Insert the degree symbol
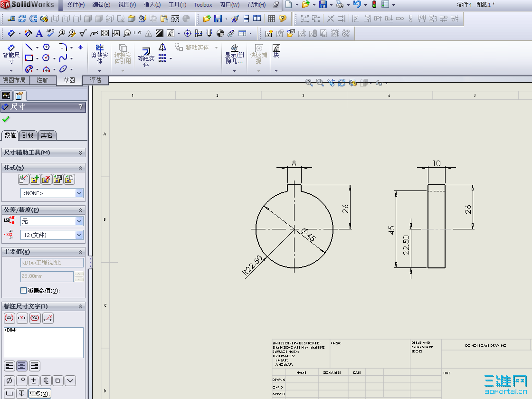 [22, 380]
